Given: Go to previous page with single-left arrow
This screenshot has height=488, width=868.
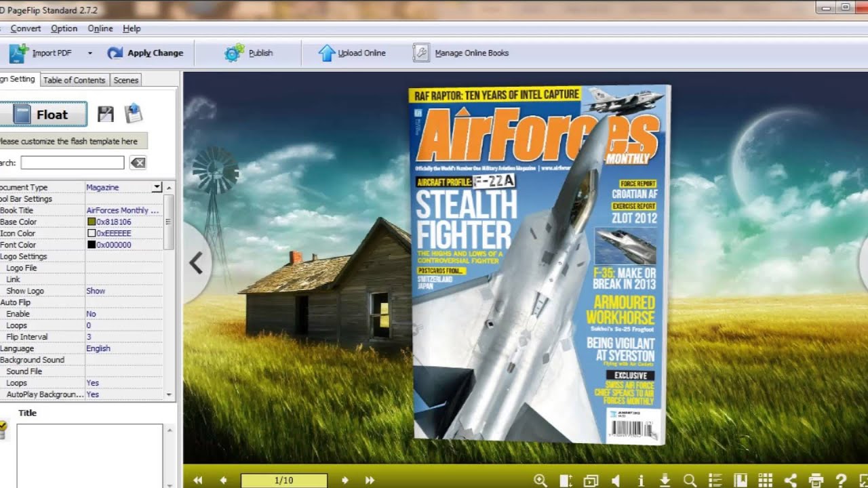Looking at the screenshot, I should 223,481.
